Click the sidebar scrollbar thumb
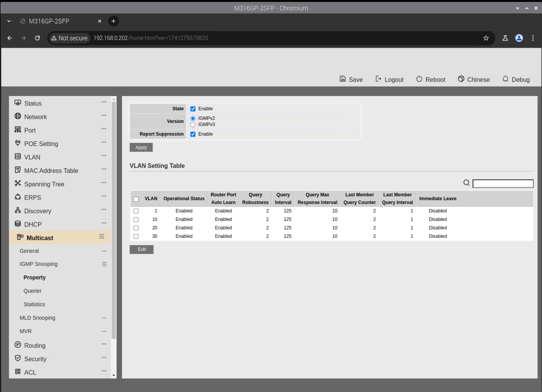 (x=114, y=220)
